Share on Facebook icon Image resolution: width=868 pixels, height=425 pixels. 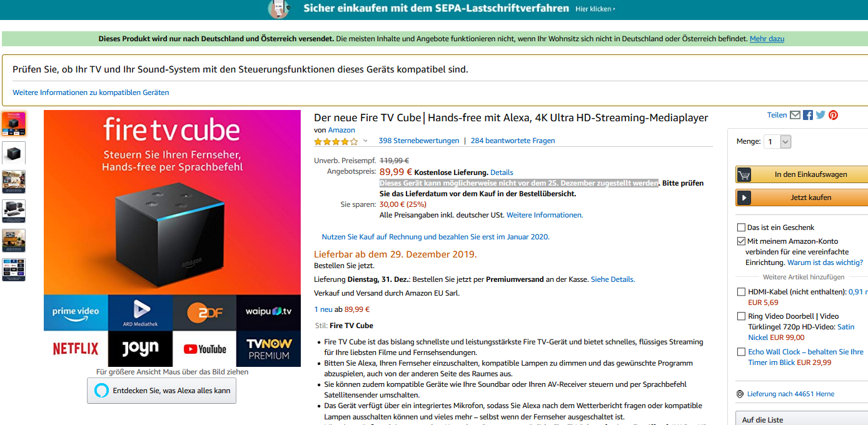click(808, 115)
